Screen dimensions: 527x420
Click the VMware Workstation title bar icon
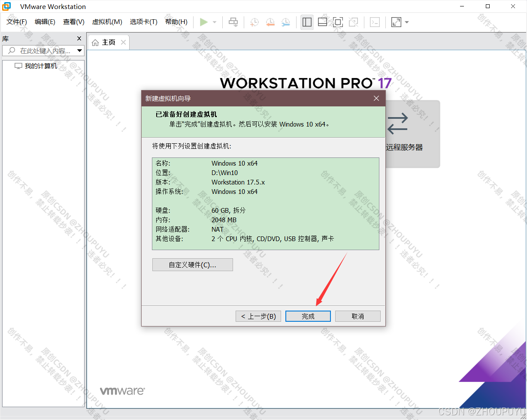click(x=7, y=6)
